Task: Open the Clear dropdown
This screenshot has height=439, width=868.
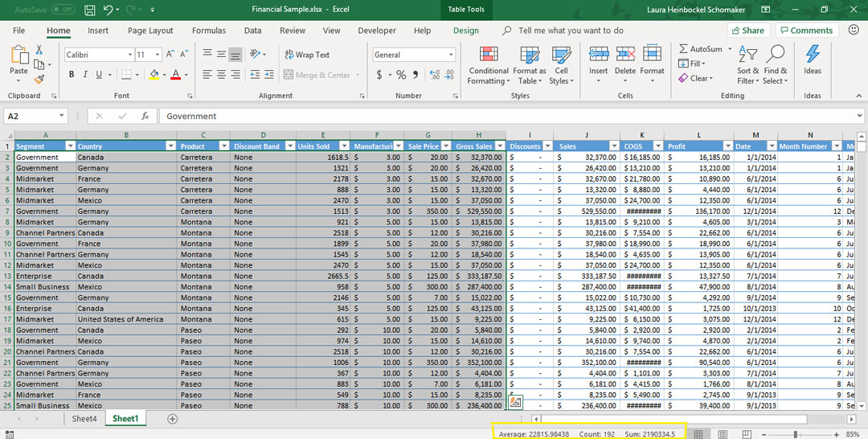Action: (696, 79)
